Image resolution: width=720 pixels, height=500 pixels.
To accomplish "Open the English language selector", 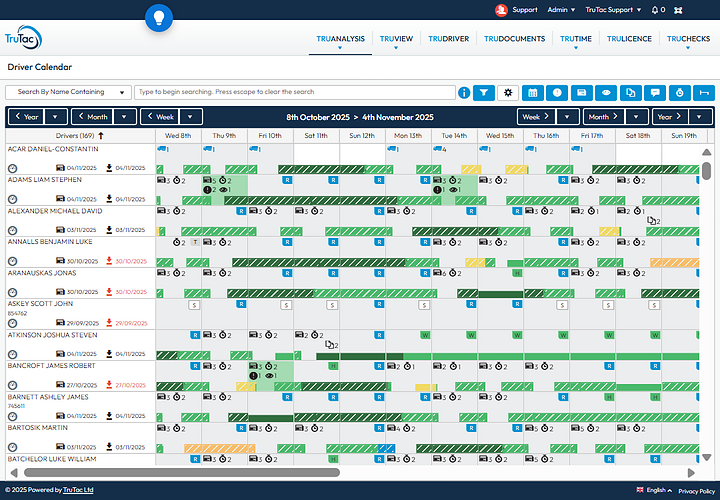I will coord(654,490).
